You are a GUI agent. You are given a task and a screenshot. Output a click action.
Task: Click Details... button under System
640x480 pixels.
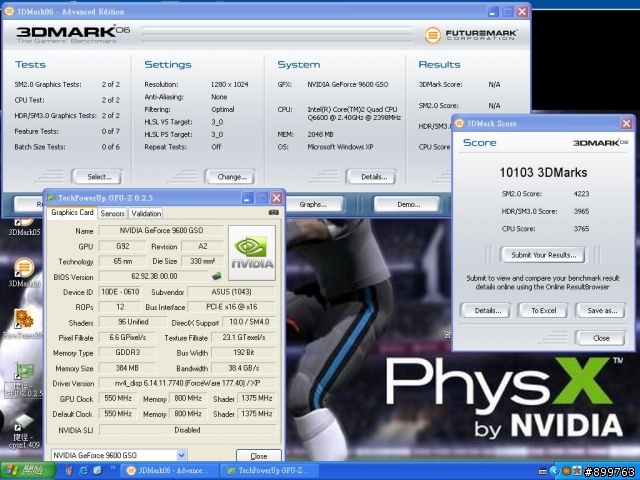coord(372,177)
